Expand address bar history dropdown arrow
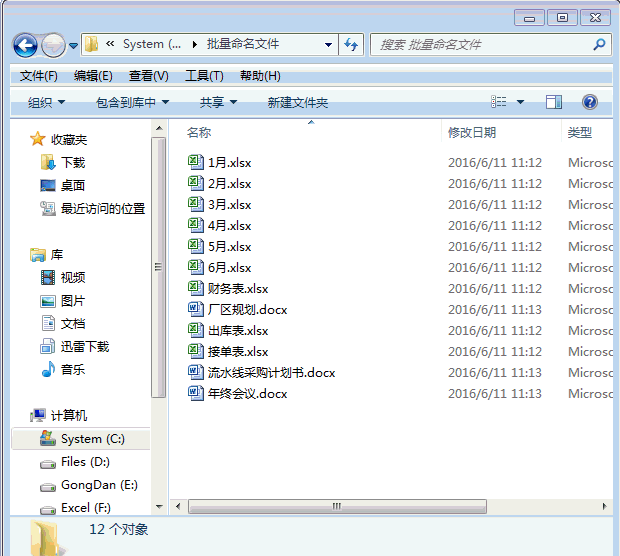Image resolution: width=620 pixels, height=556 pixels. point(328,45)
